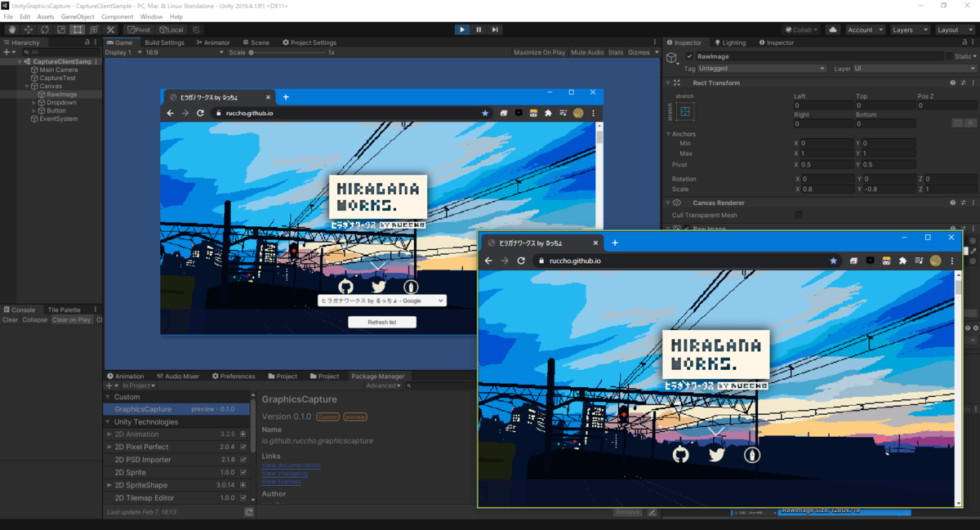
Task: Toggle 2D Tilemap Editor package checkbox
Action: (243, 497)
